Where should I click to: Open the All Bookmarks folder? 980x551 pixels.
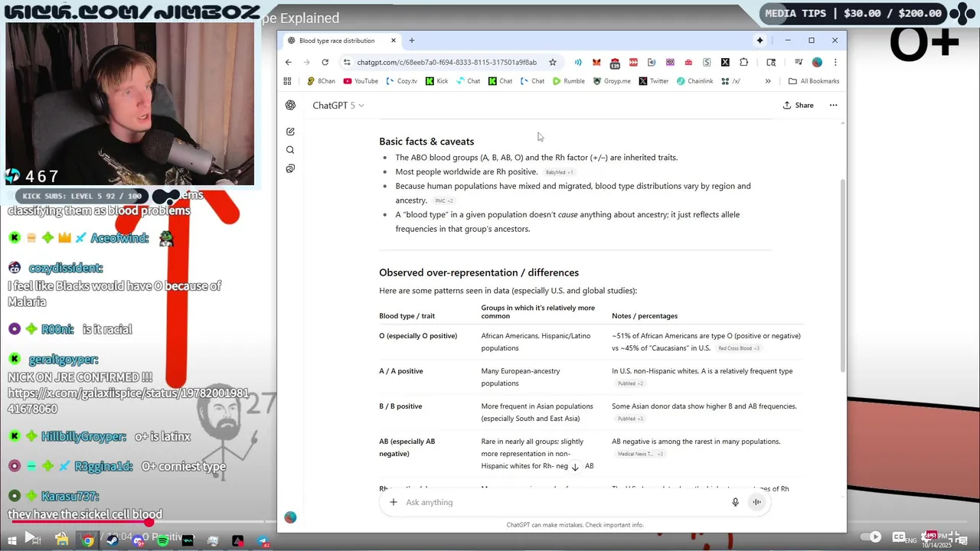click(x=814, y=81)
